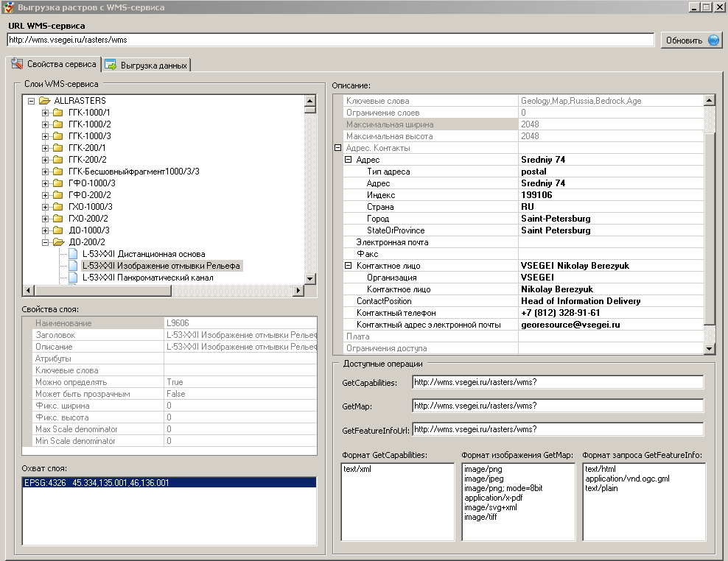Viewport: 728px width, 561px height.
Task: Expand the ГГК-200/1 tree node
Action: pyautogui.click(x=45, y=148)
